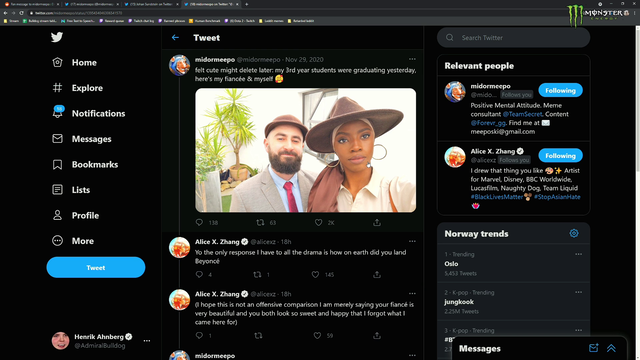
Task: Switch to the first browser tab
Action: click(32, 4)
